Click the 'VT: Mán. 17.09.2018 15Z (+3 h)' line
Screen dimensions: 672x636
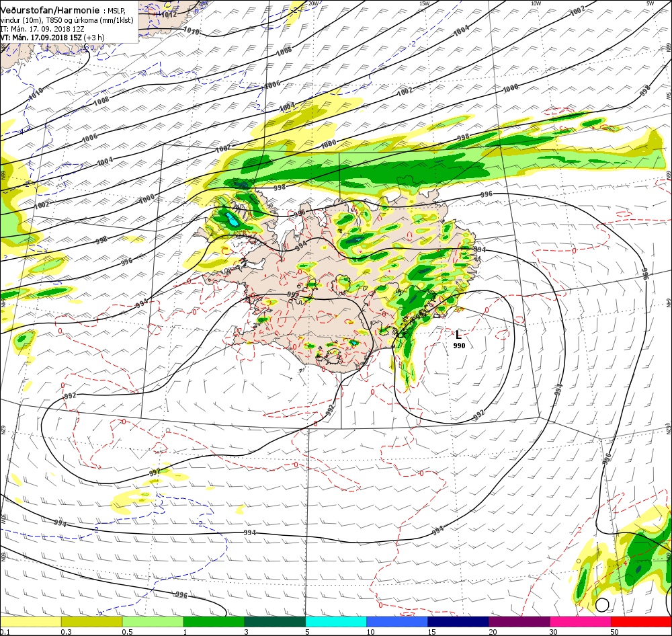tap(52, 38)
